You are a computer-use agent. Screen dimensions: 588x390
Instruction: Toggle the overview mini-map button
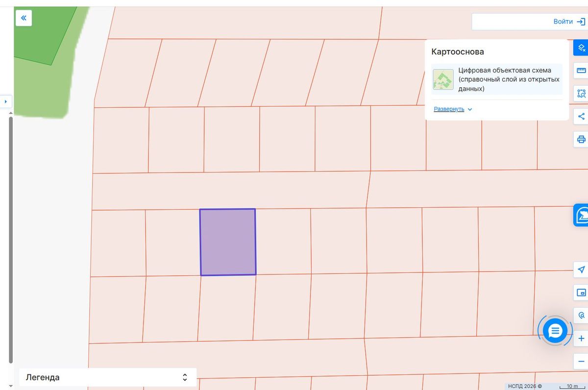point(581,293)
